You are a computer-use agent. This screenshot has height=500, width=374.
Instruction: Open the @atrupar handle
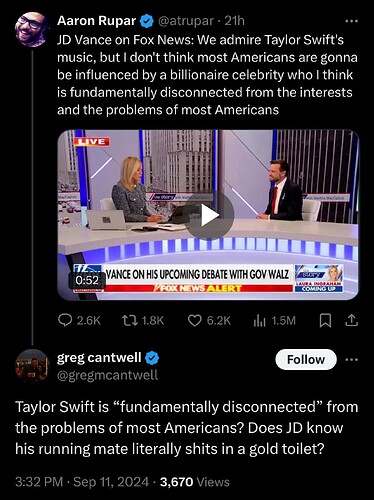tap(185, 21)
